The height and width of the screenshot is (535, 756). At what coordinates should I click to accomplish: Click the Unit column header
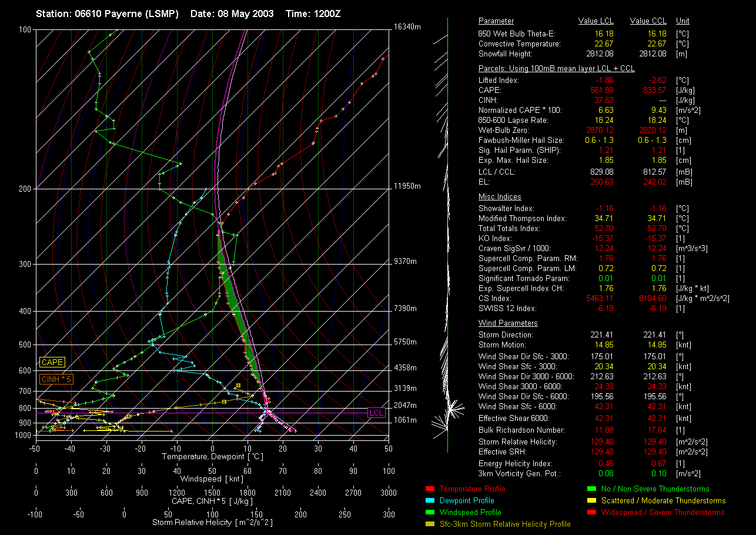click(683, 21)
